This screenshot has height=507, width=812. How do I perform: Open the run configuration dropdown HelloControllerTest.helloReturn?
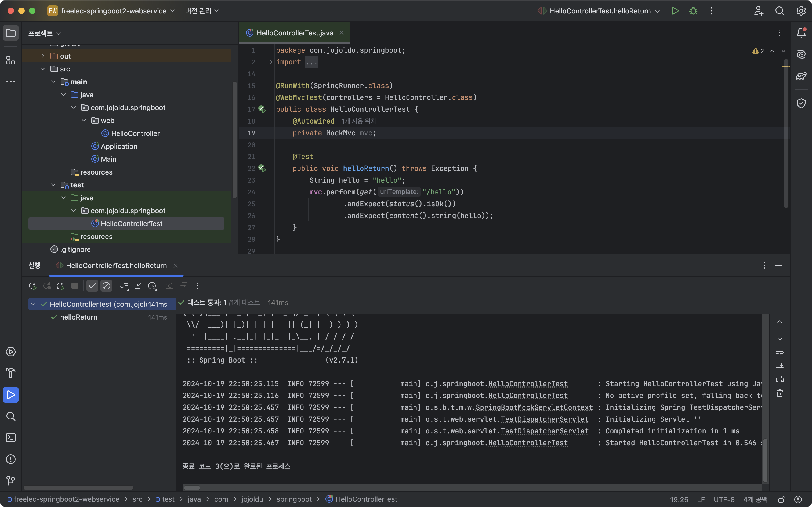pyautogui.click(x=600, y=11)
